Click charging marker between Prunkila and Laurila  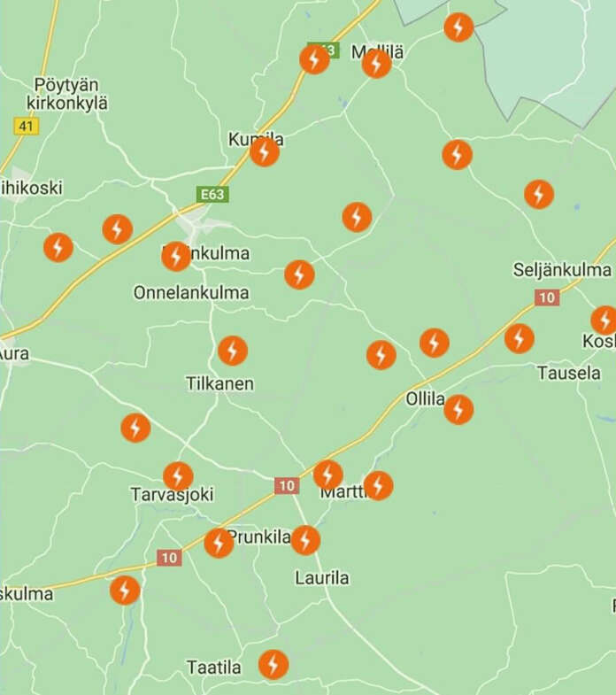coord(305,540)
